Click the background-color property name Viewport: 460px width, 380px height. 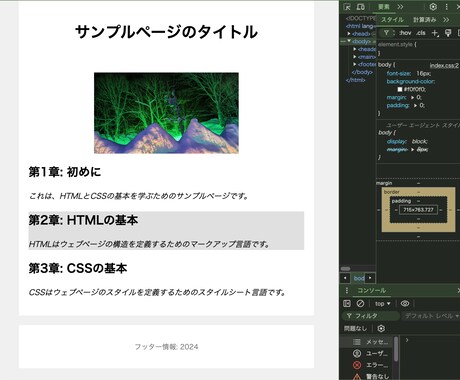[411, 81]
